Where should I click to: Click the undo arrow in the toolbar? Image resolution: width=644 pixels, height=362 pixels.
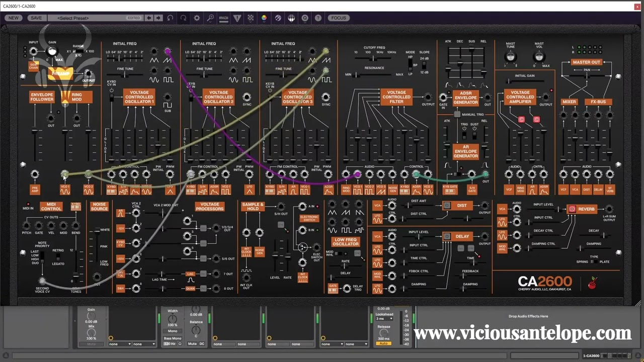click(170, 18)
